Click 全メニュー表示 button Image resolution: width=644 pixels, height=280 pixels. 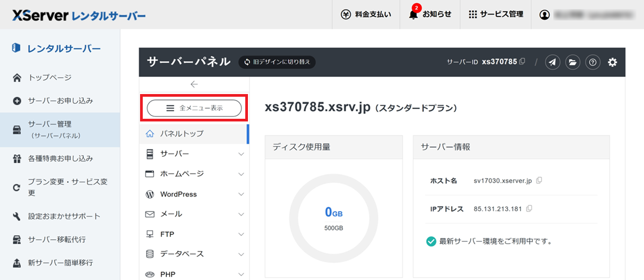click(x=194, y=108)
